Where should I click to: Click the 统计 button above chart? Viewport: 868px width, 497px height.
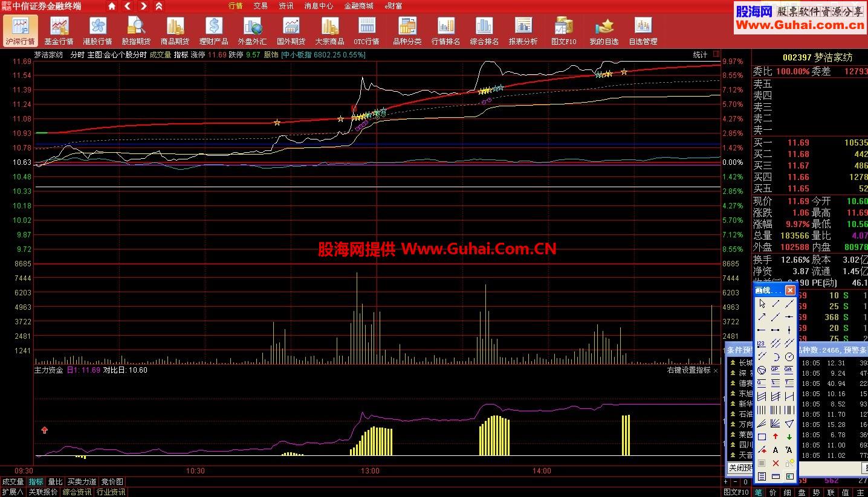[x=700, y=55]
